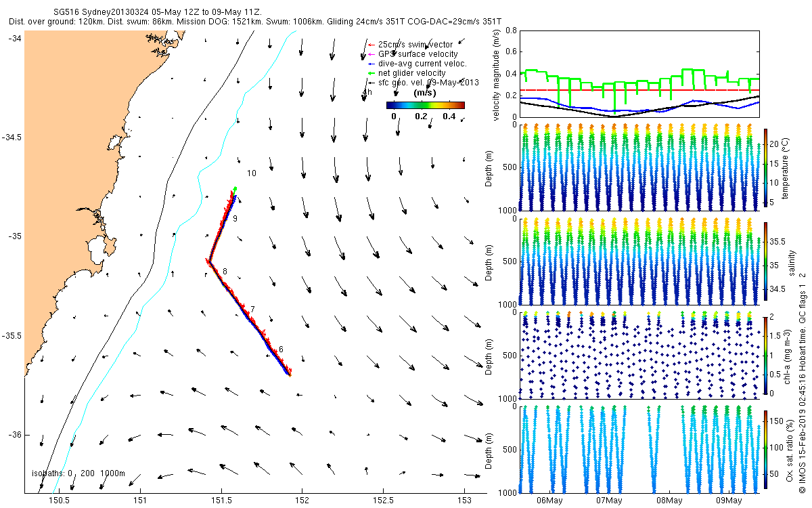Image resolution: width=812 pixels, height=508 pixels.
Task: Click '09May' date tick label
Action: pyautogui.click(x=728, y=501)
